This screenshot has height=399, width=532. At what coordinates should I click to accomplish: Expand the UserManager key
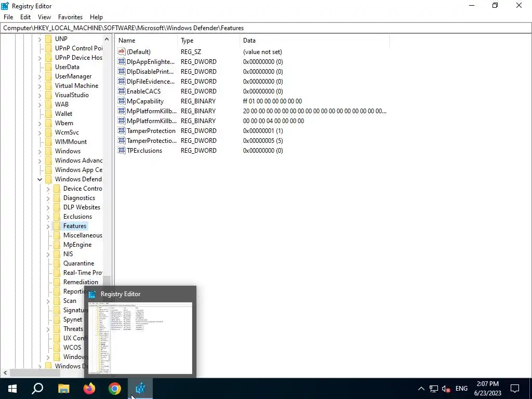click(x=39, y=76)
